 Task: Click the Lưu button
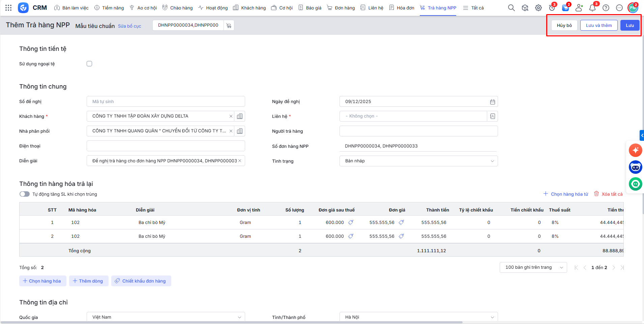(630, 25)
